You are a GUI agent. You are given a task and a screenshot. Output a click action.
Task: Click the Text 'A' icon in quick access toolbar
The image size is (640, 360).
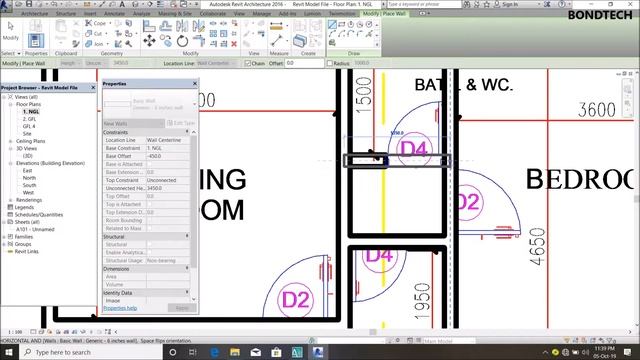point(122,4)
